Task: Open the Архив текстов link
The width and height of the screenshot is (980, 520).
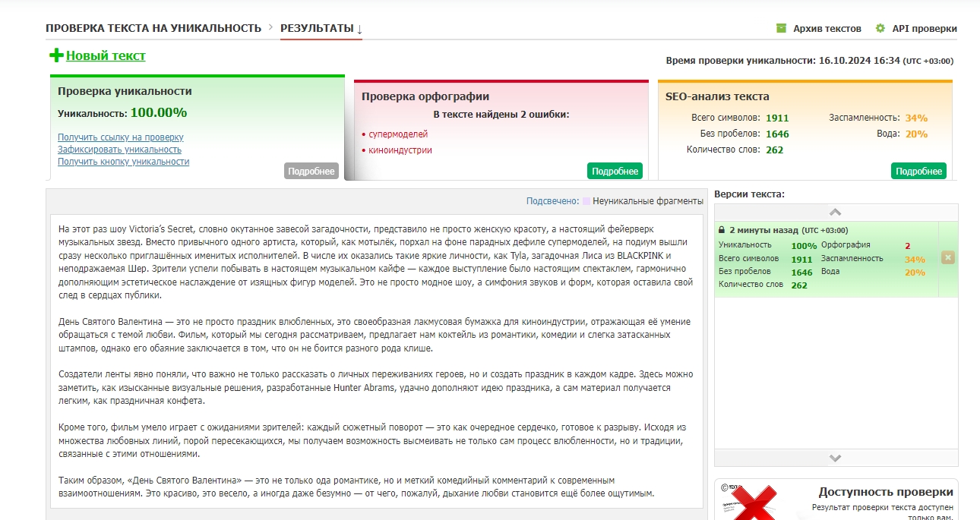Action: tap(827, 28)
